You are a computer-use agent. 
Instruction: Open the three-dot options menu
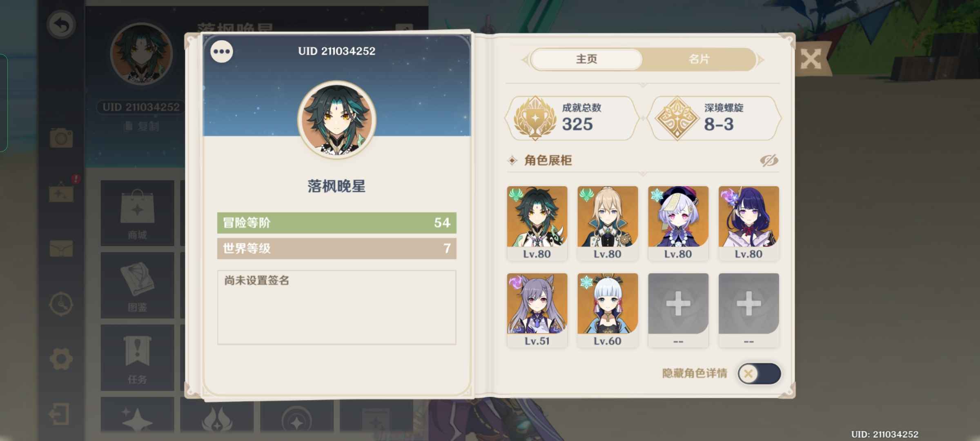point(222,52)
